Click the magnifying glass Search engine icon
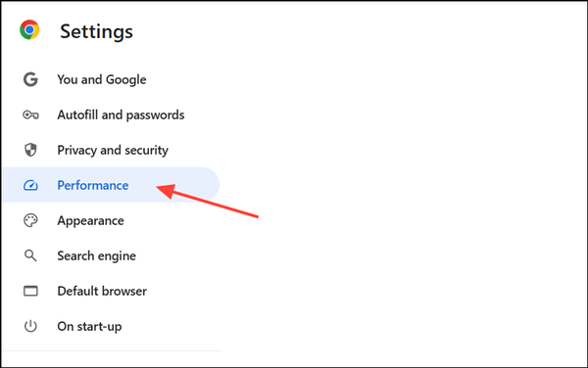588x368 pixels. coord(30,255)
